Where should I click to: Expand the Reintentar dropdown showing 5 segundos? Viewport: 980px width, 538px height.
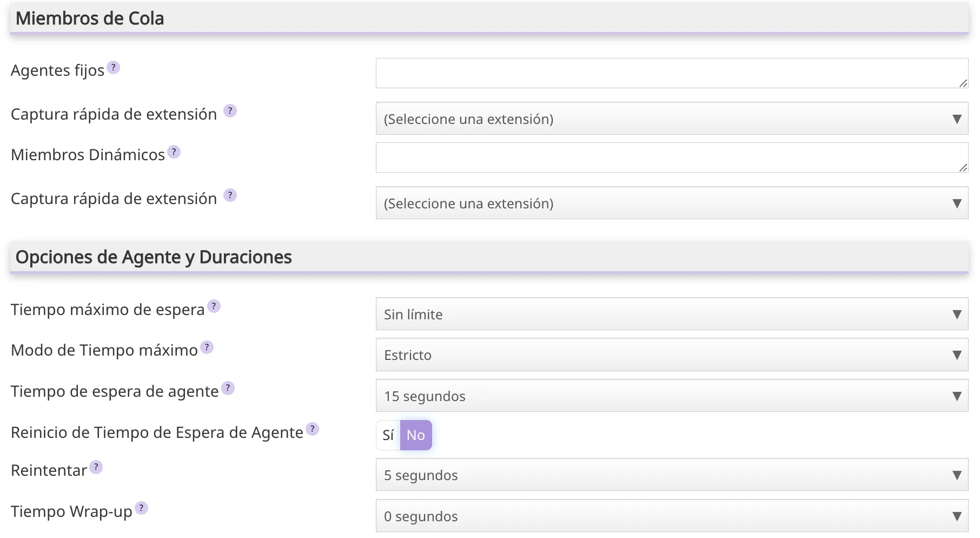pyautogui.click(x=671, y=475)
